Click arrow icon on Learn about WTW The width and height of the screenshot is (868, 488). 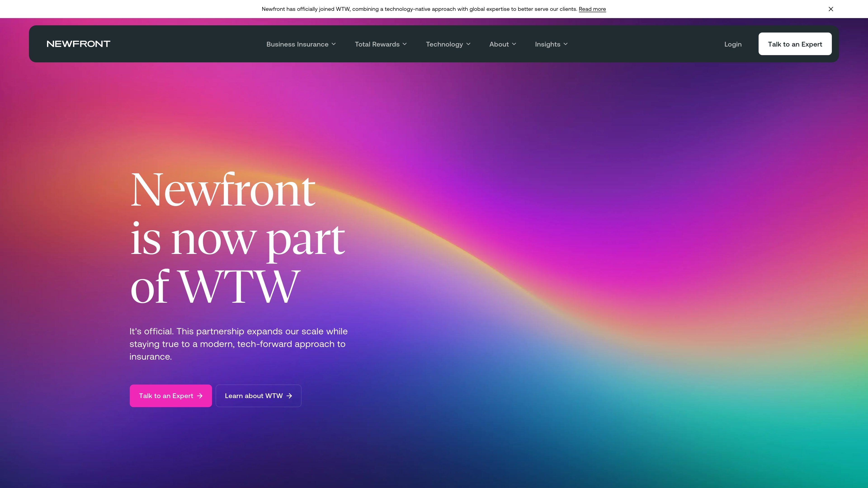point(289,396)
